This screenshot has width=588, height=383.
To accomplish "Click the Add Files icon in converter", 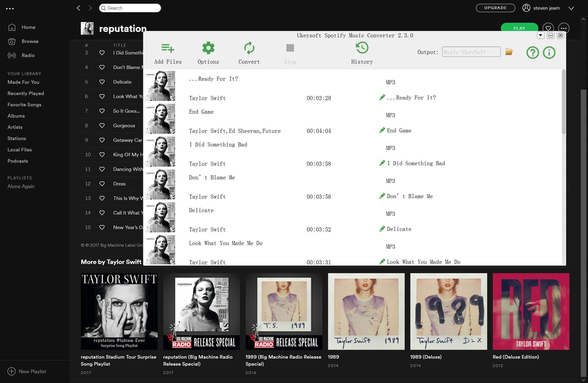I will [167, 47].
